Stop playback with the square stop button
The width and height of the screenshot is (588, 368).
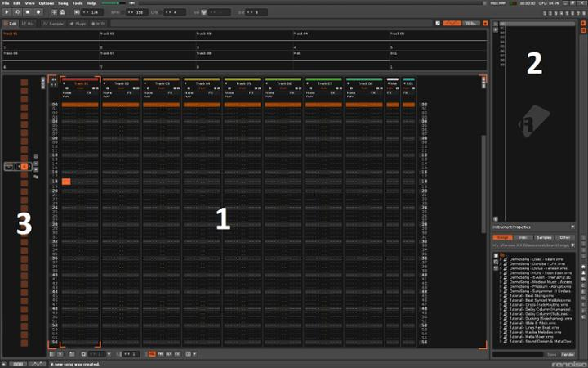click(x=28, y=12)
